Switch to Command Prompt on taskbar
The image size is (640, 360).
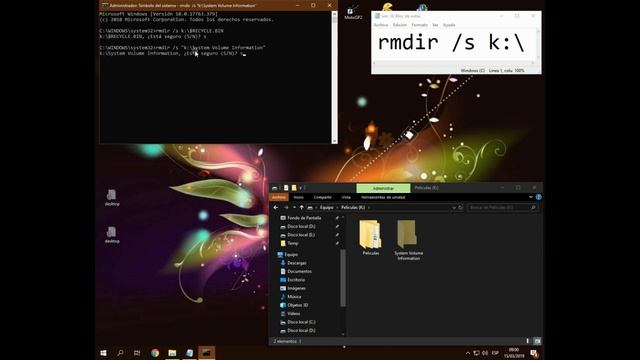(207, 353)
